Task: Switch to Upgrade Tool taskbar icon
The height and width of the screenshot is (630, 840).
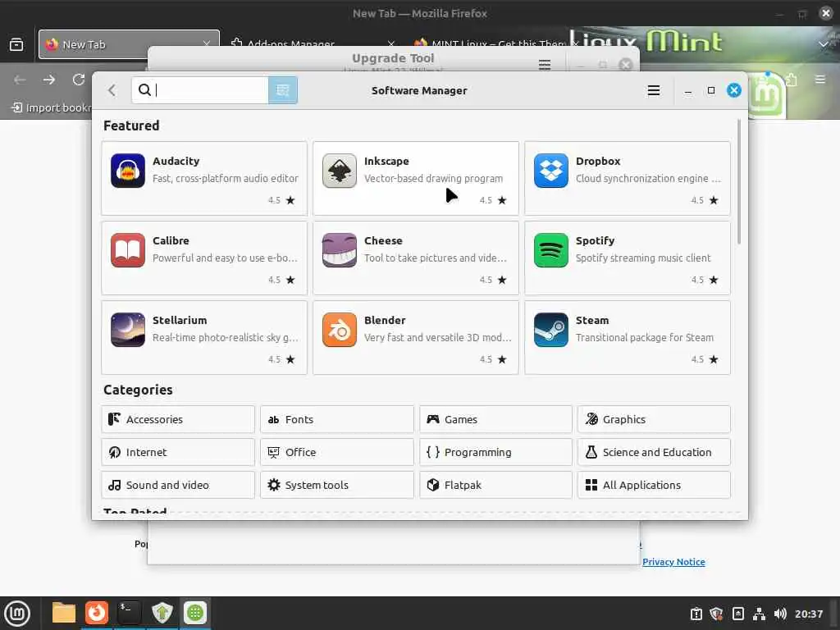Action: [162, 613]
